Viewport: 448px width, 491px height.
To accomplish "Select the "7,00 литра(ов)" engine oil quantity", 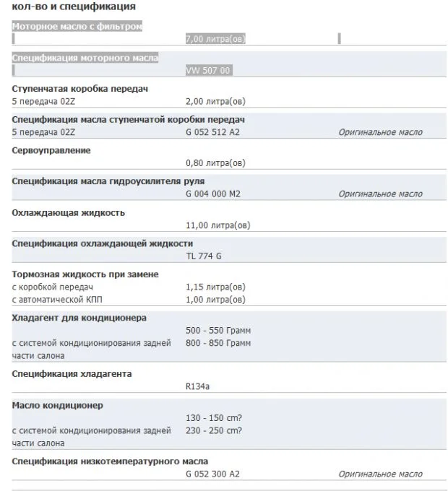I will pos(215,39).
